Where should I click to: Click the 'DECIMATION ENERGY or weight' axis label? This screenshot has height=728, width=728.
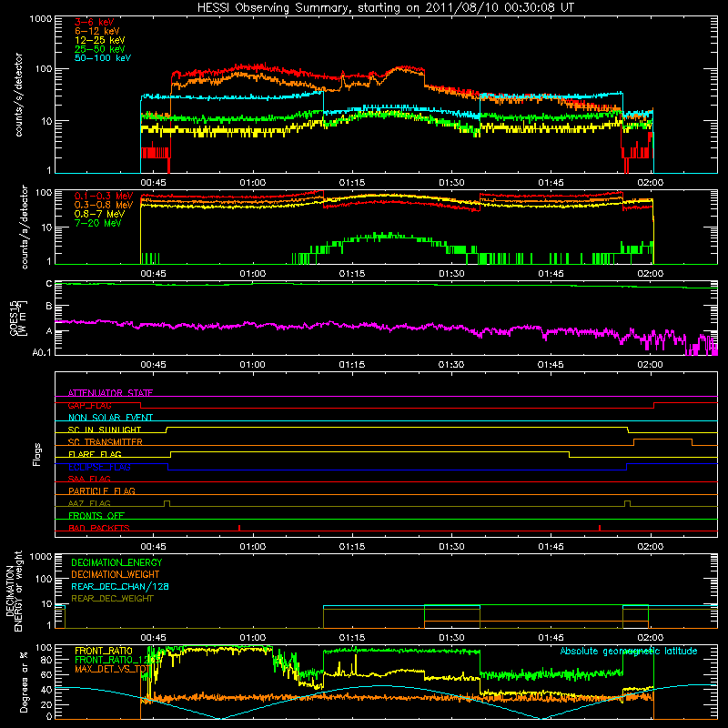[x=14, y=591]
